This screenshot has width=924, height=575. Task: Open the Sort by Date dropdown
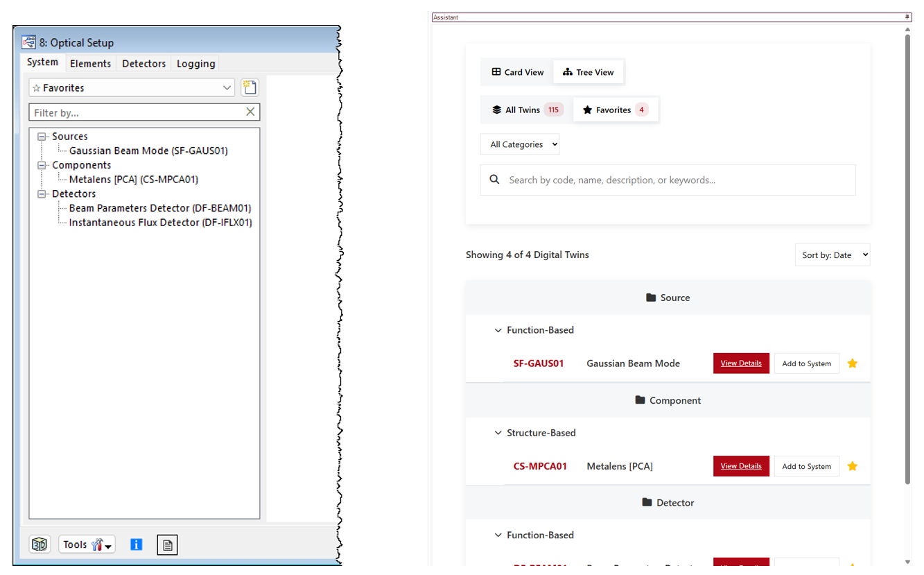(x=832, y=255)
